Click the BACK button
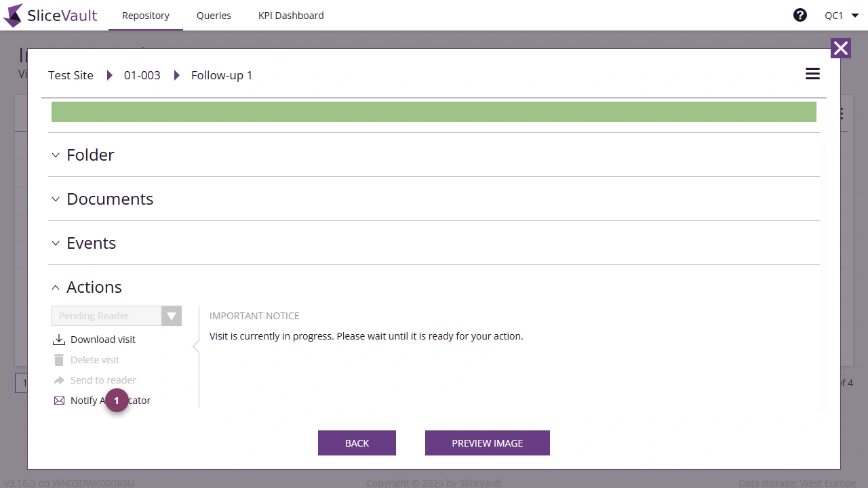 click(357, 443)
